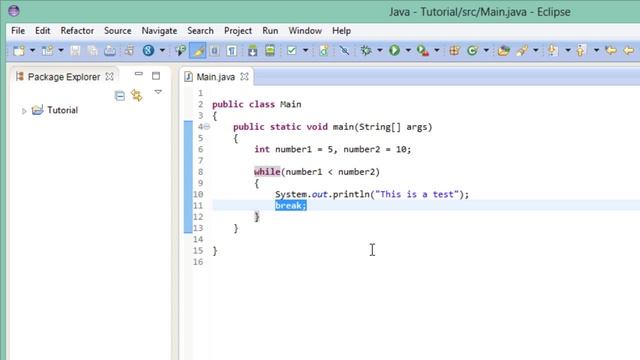
Task: Click the Open Type folder icon
Action: 504,51
